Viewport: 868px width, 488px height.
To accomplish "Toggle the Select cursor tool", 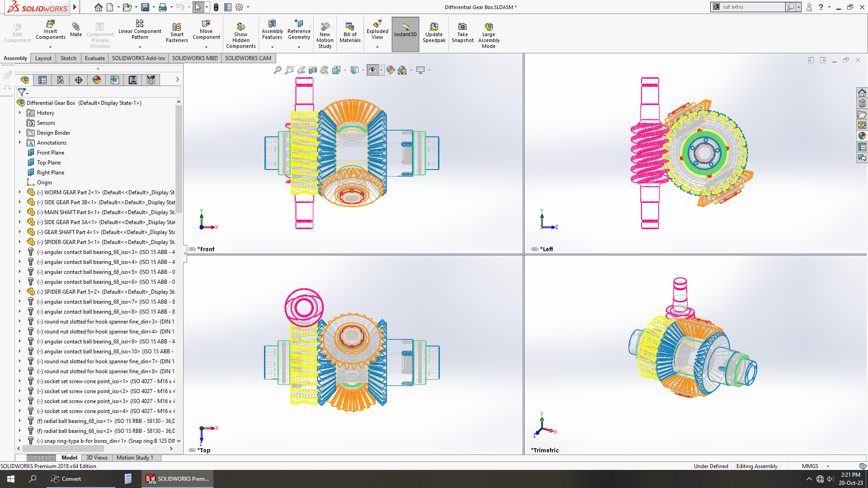I will 198,7.
